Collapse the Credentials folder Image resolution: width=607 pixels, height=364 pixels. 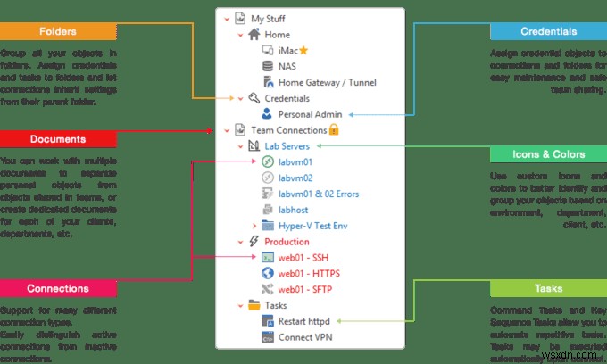click(240, 99)
